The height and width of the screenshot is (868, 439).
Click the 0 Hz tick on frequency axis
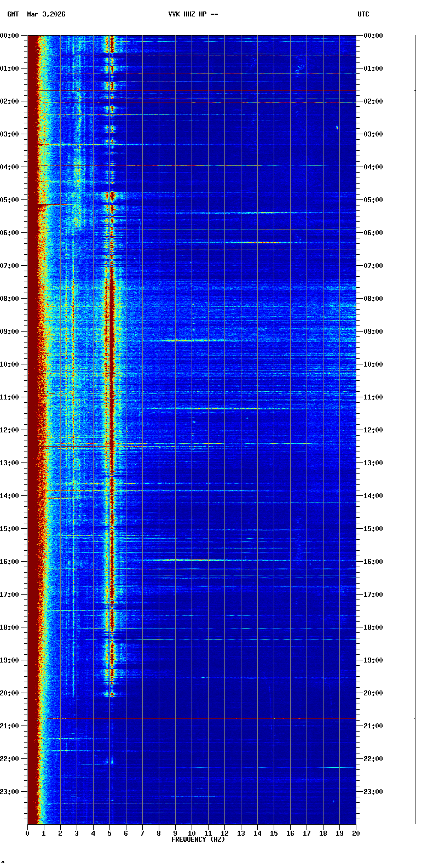(27, 833)
